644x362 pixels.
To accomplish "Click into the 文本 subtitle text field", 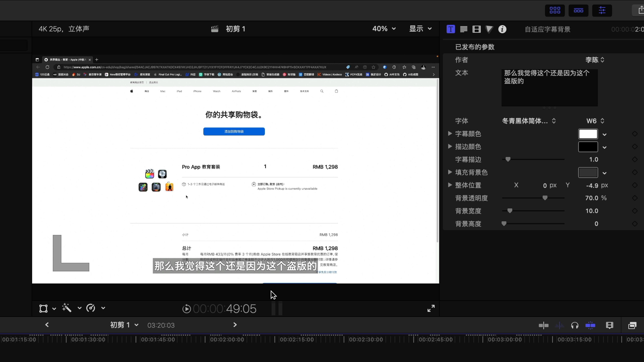I will [x=550, y=88].
